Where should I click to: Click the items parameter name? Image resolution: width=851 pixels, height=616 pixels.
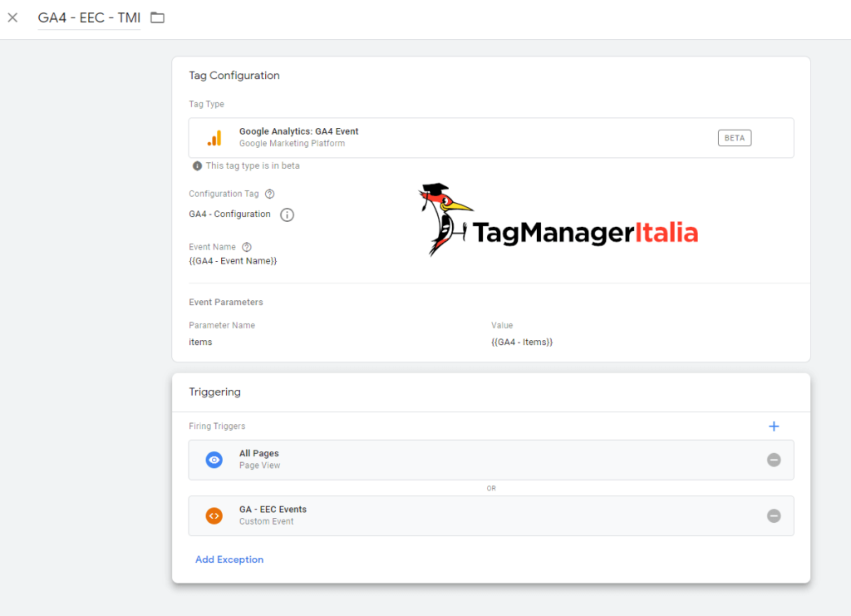(x=200, y=342)
